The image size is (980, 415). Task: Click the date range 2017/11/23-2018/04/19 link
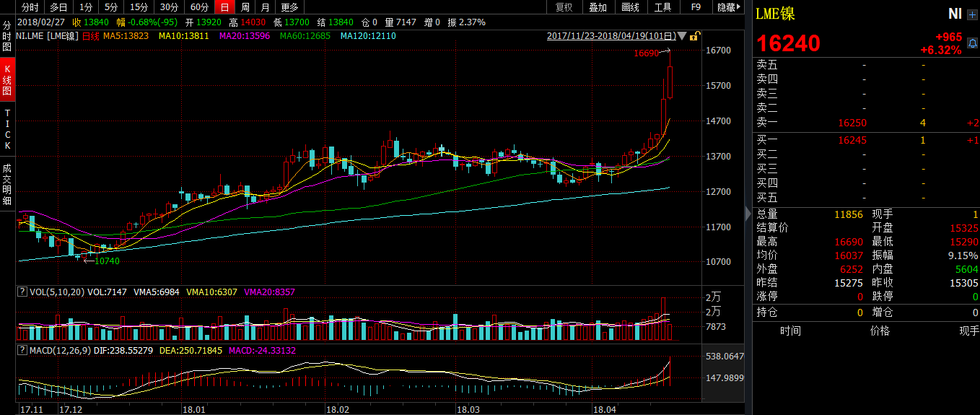[x=611, y=35]
